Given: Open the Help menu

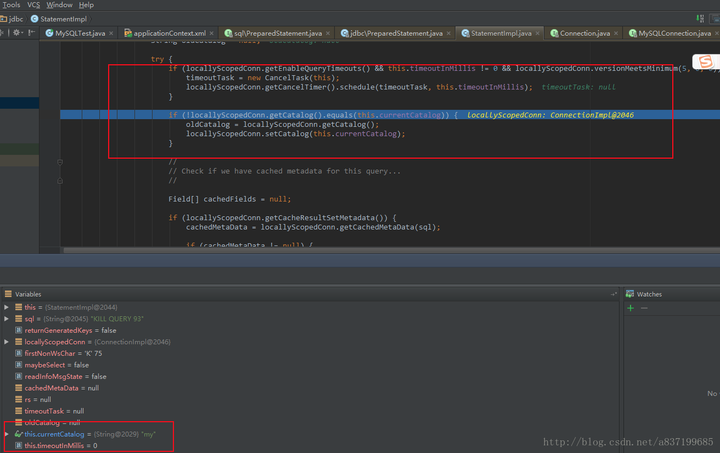Looking at the screenshot, I should [x=86, y=5].
